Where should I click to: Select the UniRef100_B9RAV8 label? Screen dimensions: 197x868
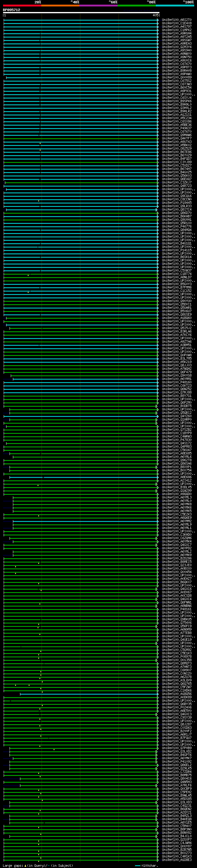[x=177, y=71]
